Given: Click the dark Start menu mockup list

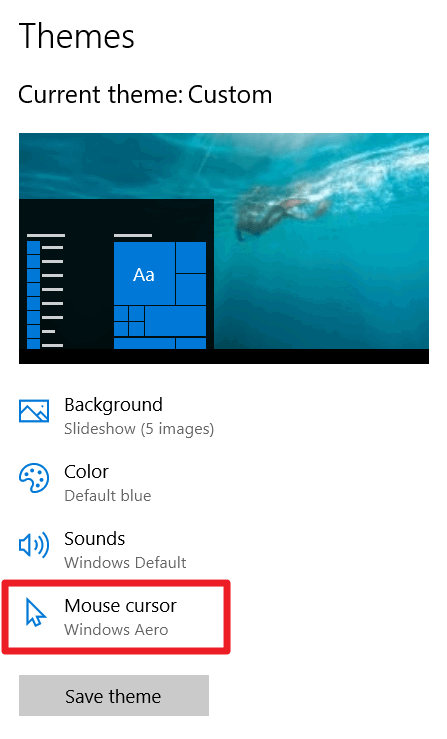Looking at the screenshot, I should click(x=45, y=291).
